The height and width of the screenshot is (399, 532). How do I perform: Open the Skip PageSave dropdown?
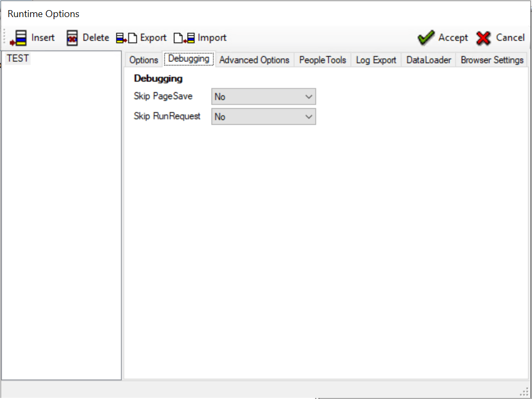263,97
